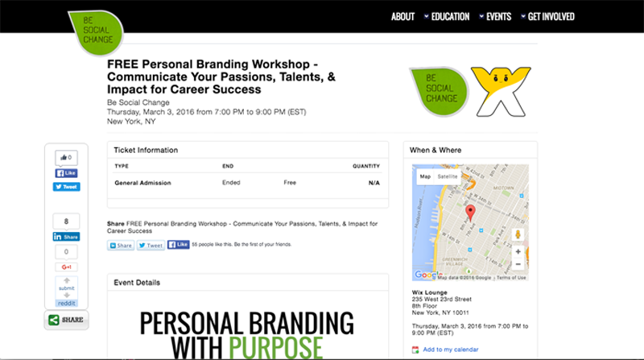Click the green SHARE button

[67, 320]
